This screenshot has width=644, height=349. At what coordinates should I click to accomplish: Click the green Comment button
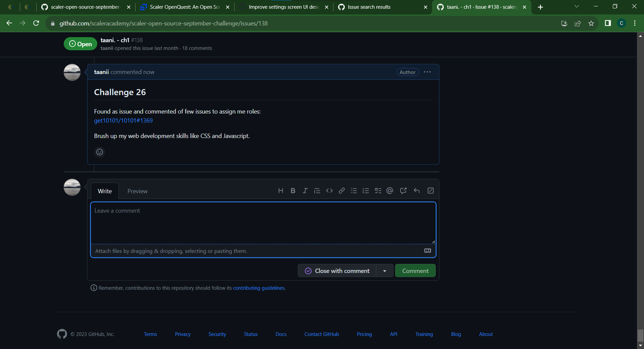click(x=415, y=271)
